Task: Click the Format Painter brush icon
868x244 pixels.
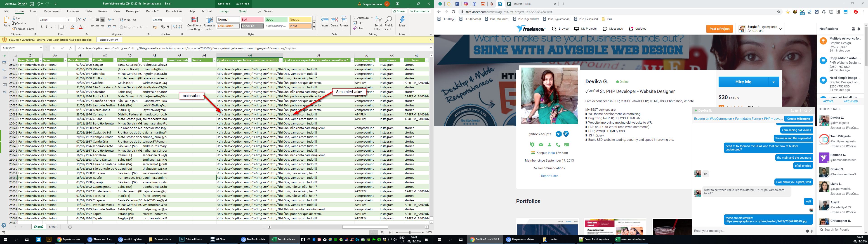Action: pyautogui.click(x=14, y=29)
